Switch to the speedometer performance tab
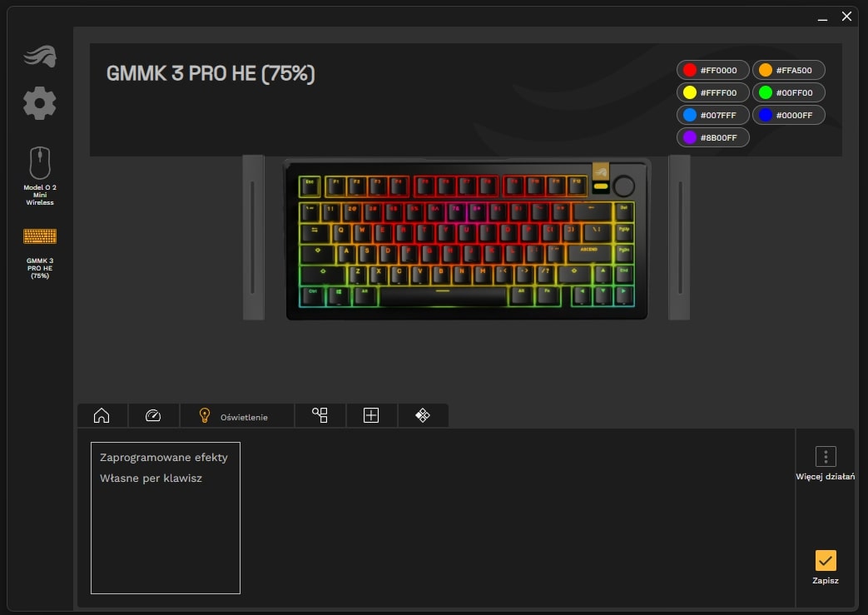868x615 pixels. tap(153, 415)
